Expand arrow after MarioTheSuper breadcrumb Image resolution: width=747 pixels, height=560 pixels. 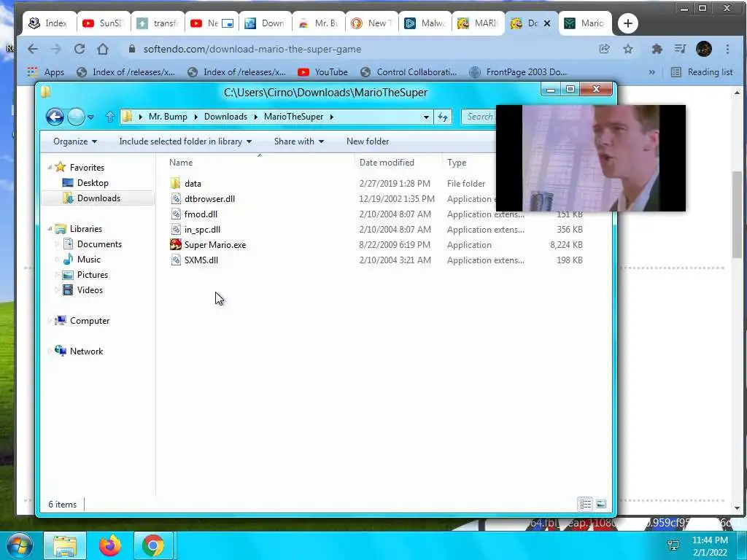(332, 117)
